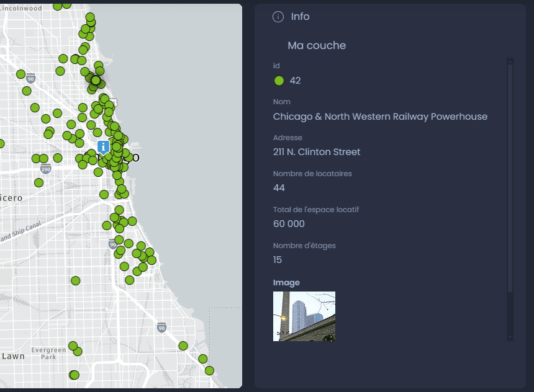The width and height of the screenshot is (534, 392).
Task: Click the green symbol next to id 42
Action: (279, 81)
